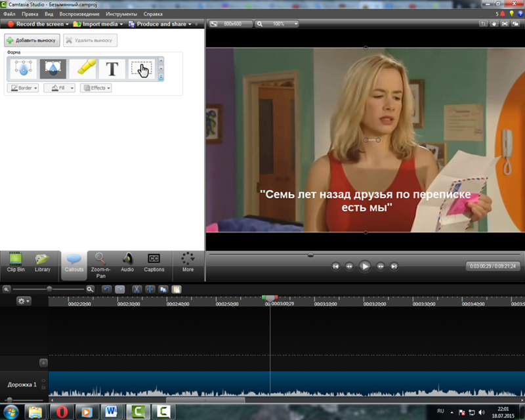
Task: Show More task tabs
Action: [188, 263]
